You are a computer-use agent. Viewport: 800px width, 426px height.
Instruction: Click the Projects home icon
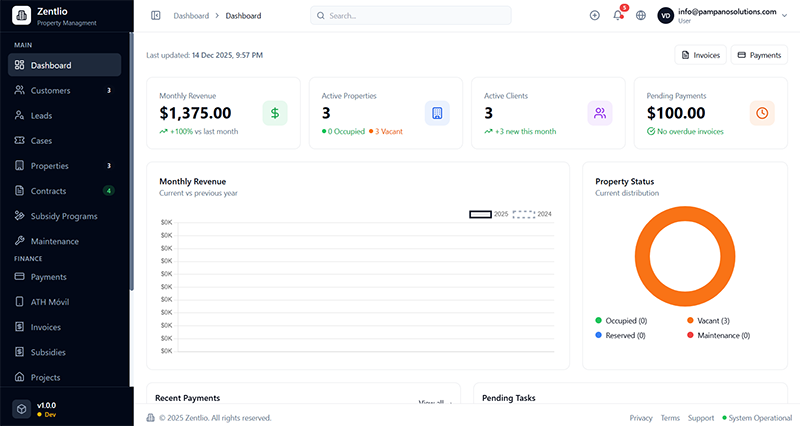pos(19,377)
